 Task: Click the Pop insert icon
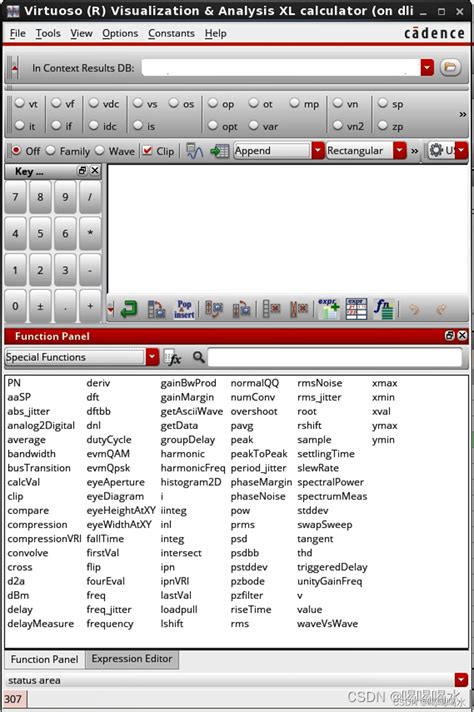tap(184, 310)
